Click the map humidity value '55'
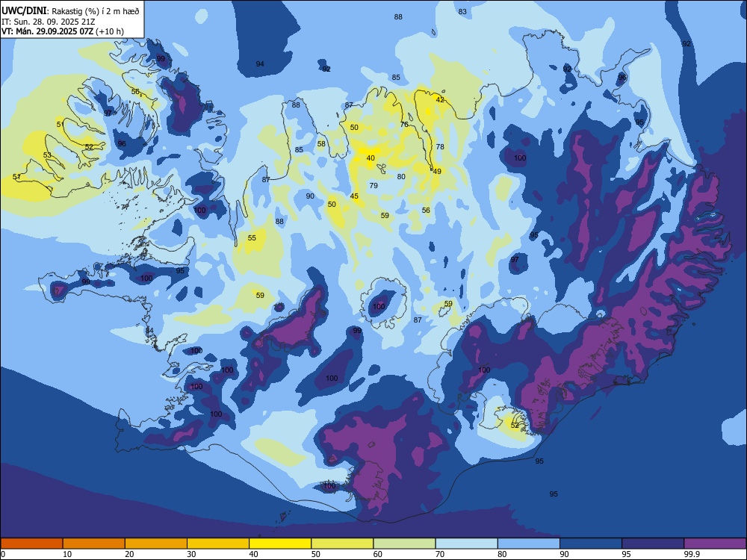The image size is (747, 560). coord(252,237)
